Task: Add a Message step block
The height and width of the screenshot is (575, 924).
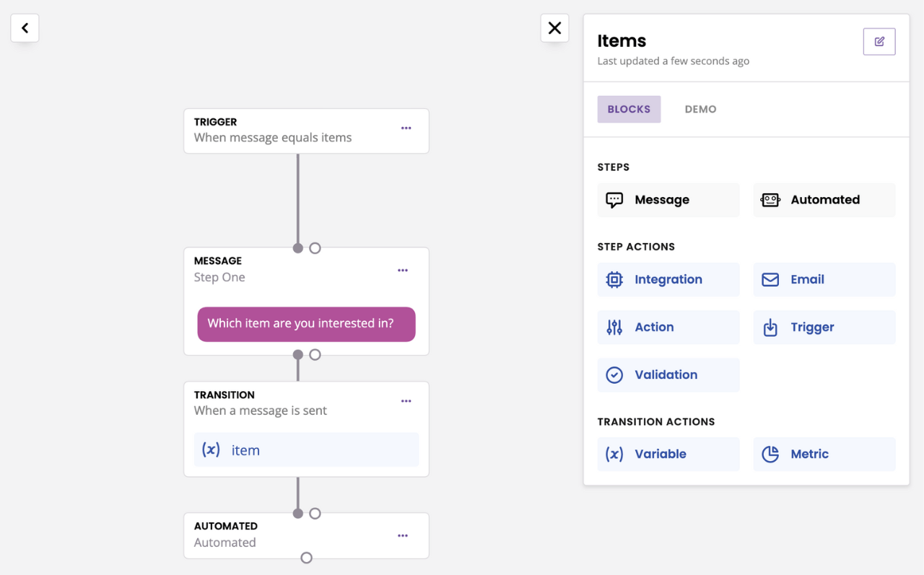Action: tap(668, 200)
